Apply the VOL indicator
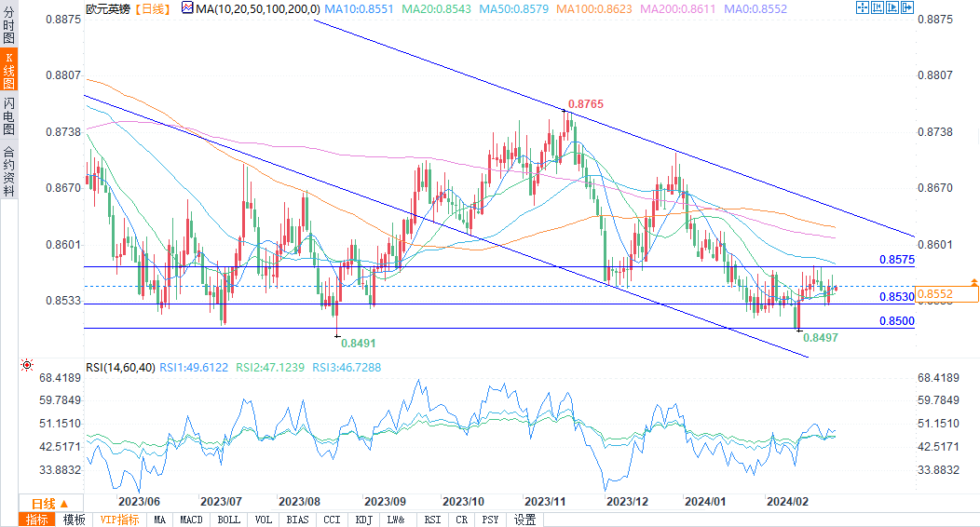Screen dimensions: 980x527 pyautogui.click(x=263, y=520)
